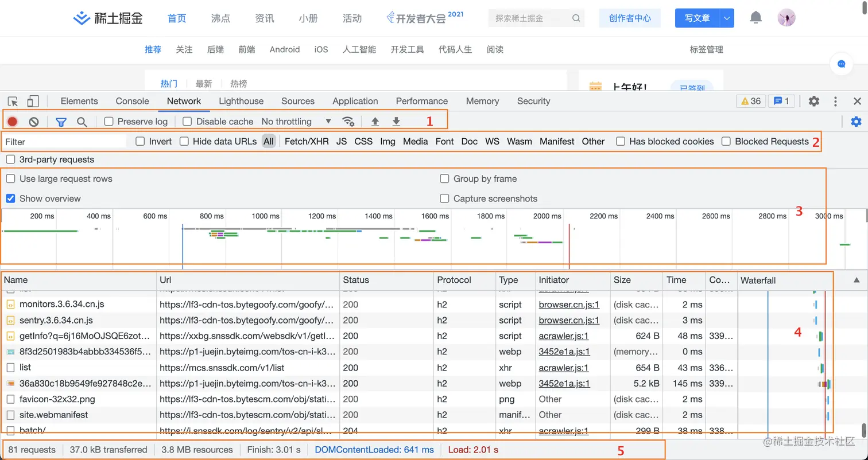Open the notification bell on Juejin

point(756,18)
